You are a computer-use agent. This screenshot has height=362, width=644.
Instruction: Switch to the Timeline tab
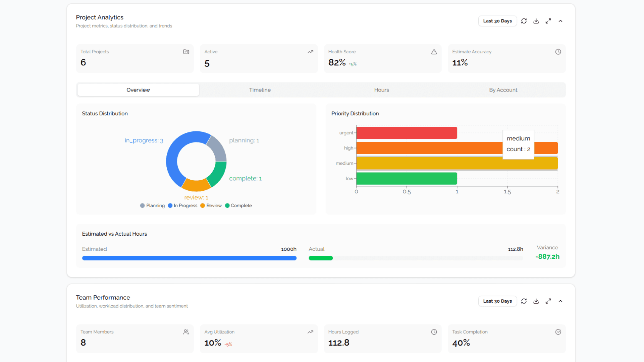click(260, 90)
